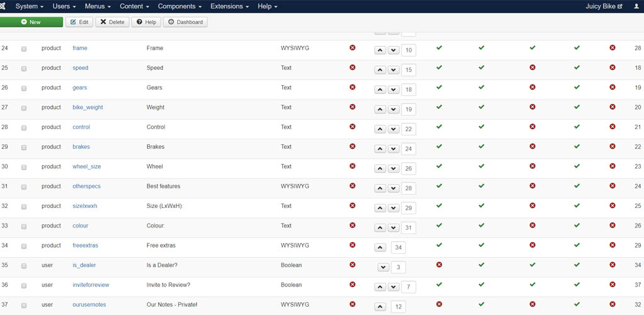Click the Edit toolbar button
Screen dimensions: 644x315
[79, 22]
